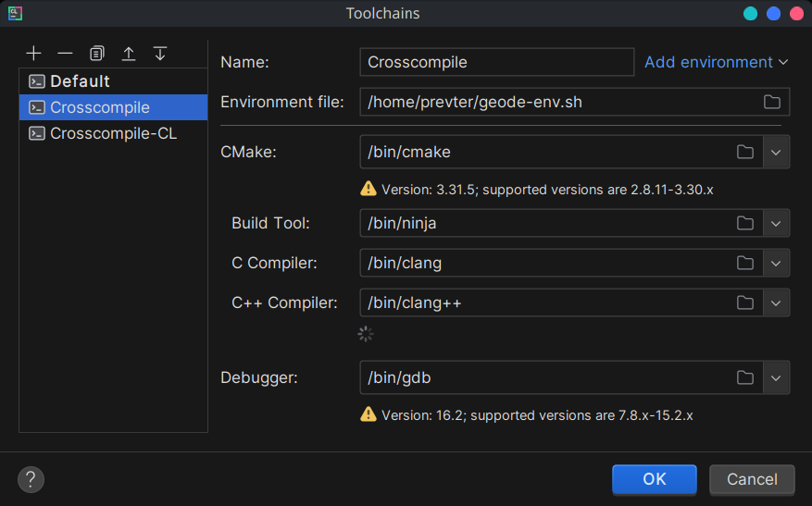
Task: Move toolchain down in list
Action: [160, 54]
